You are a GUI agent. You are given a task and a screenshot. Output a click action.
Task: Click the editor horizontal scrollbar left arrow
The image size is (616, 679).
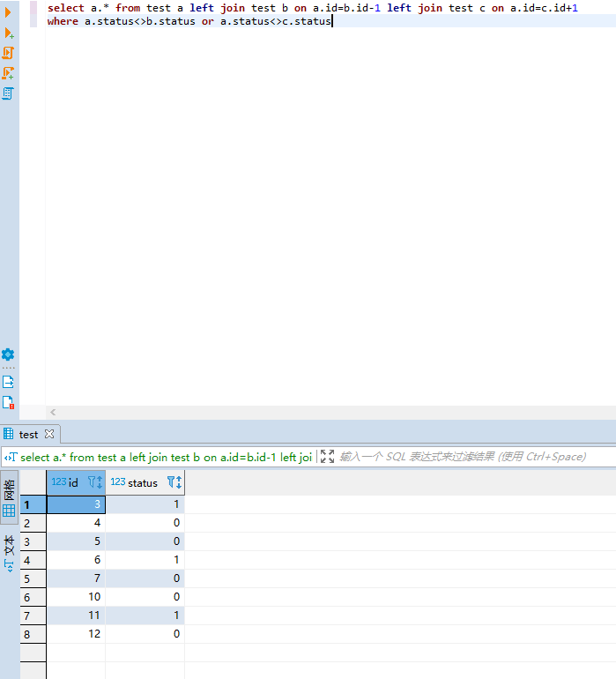coord(53,412)
